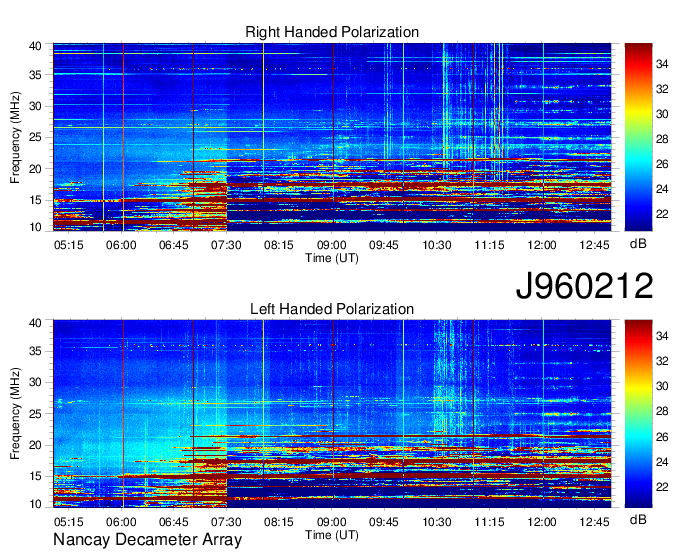The width and height of the screenshot is (680, 552).
Task: Click the 35 MHz tick of the Left Handed plot
Action: pyautogui.click(x=35, y=351)
